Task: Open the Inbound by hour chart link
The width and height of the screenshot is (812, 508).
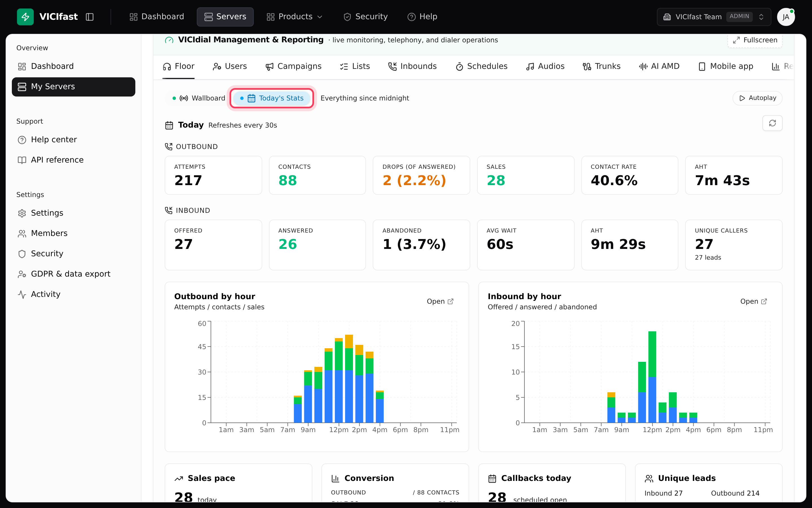Action: (753, 301)
